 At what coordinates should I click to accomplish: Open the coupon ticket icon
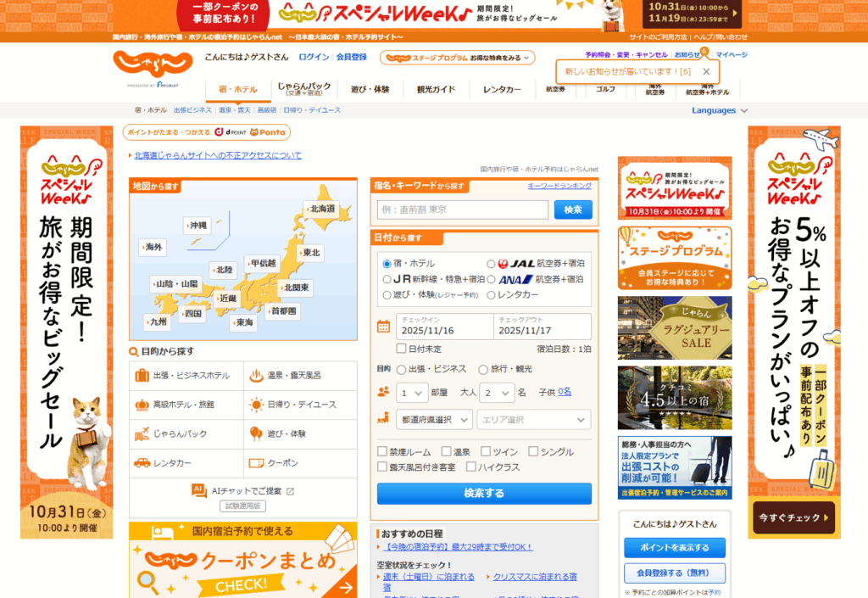pos(256,464)
